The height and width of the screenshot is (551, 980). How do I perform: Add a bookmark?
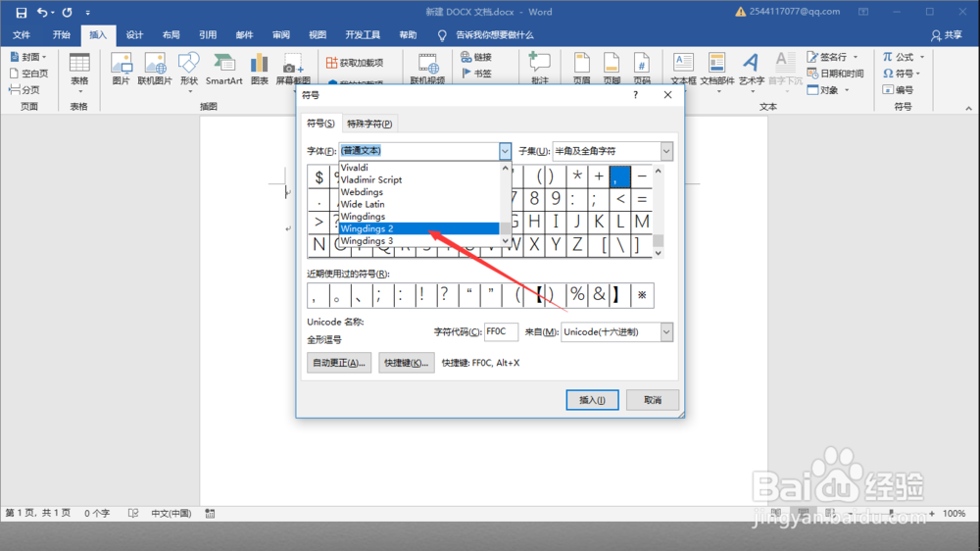click(x=476, y=74)
